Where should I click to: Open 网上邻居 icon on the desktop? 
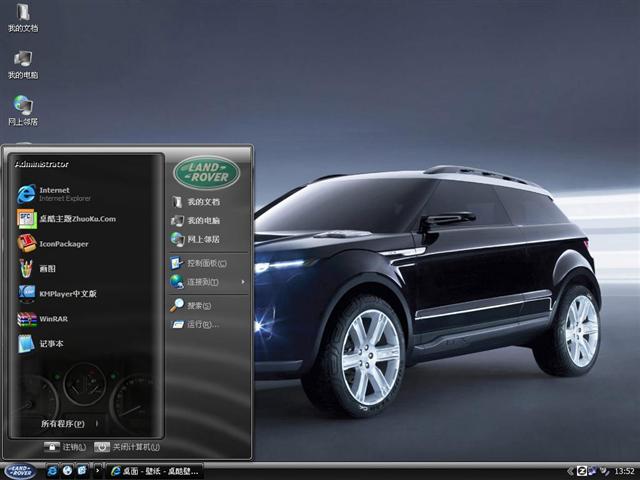[x=22, y=106]
